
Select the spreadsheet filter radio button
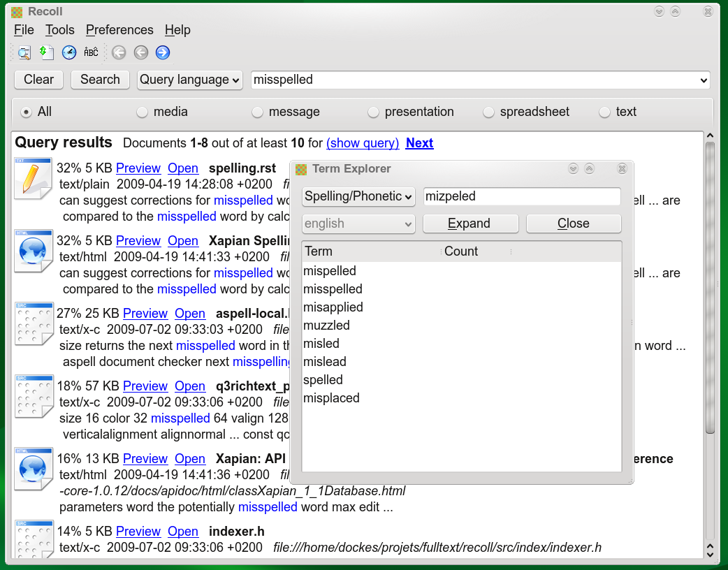coord(488,112)
